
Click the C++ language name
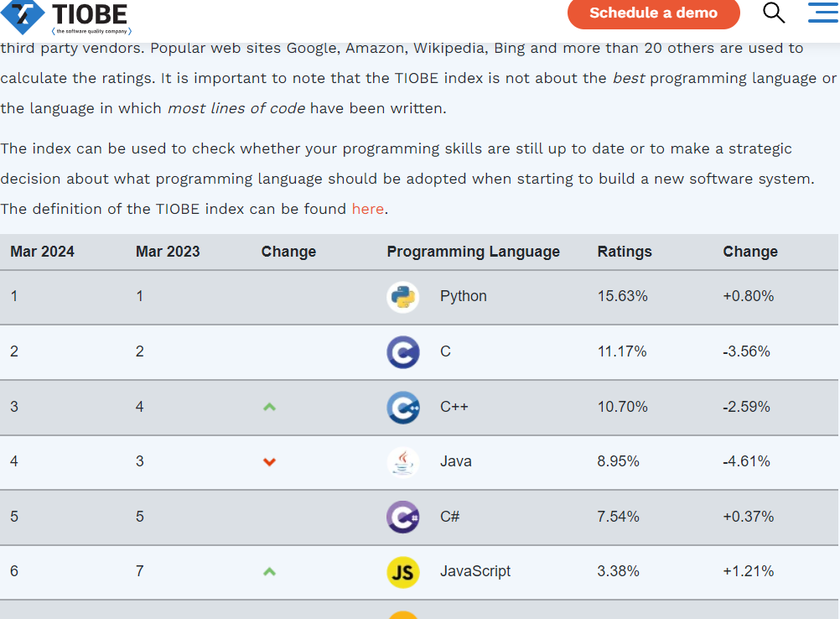(454, 406)
